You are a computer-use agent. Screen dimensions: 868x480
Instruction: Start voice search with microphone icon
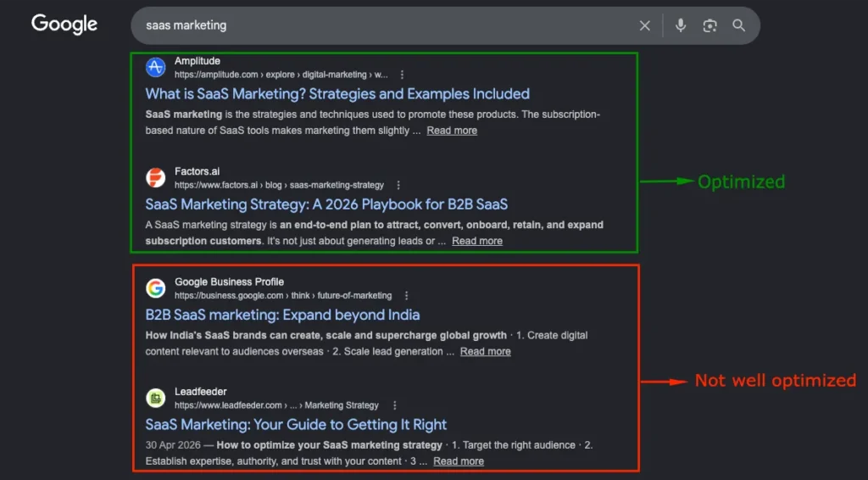point(681,25)
